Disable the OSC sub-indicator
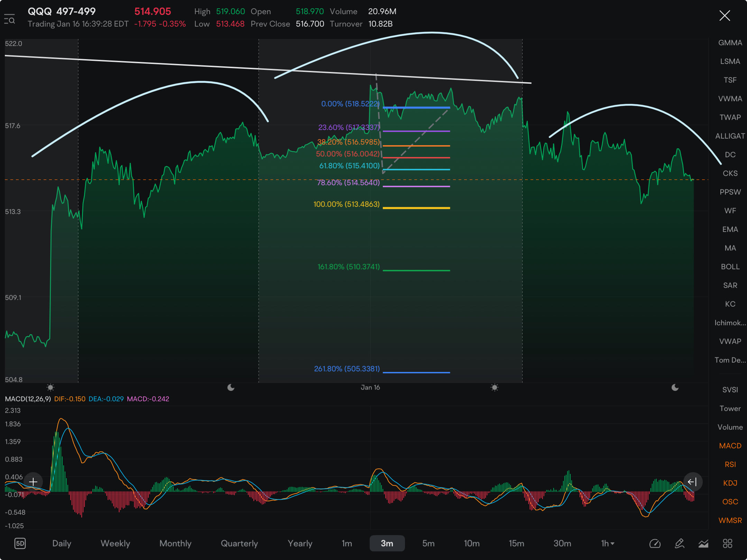The image size is (747, 560). 730,502
